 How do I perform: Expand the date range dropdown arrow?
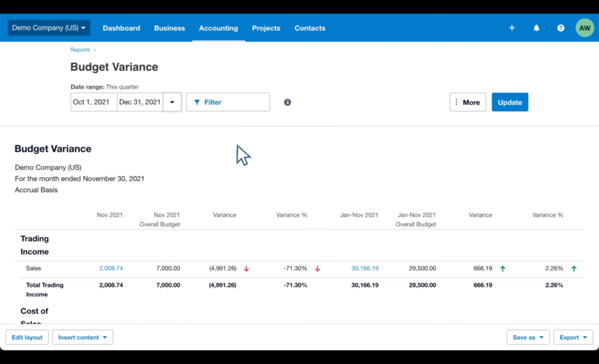(172, 102)
